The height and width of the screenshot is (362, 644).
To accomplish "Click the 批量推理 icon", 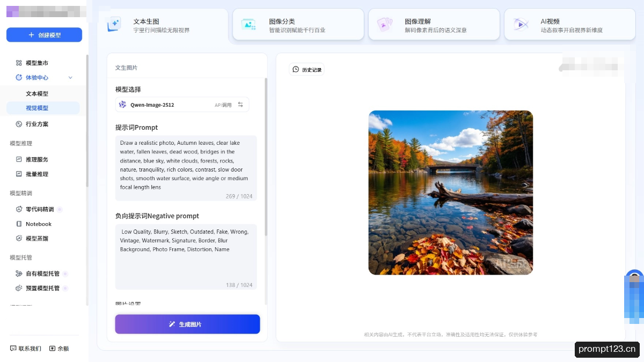I will tap(19, 174).
